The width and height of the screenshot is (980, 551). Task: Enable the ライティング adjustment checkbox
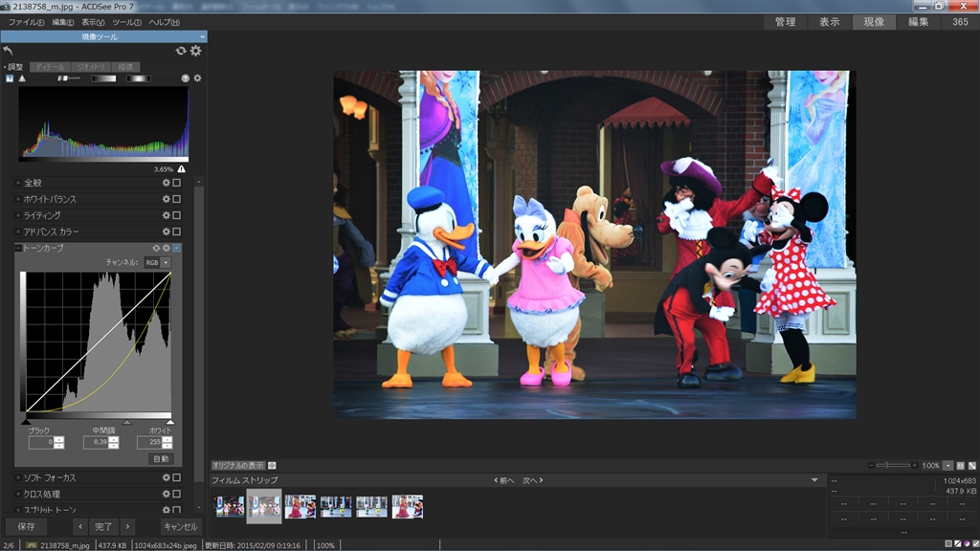pos(176,215)
